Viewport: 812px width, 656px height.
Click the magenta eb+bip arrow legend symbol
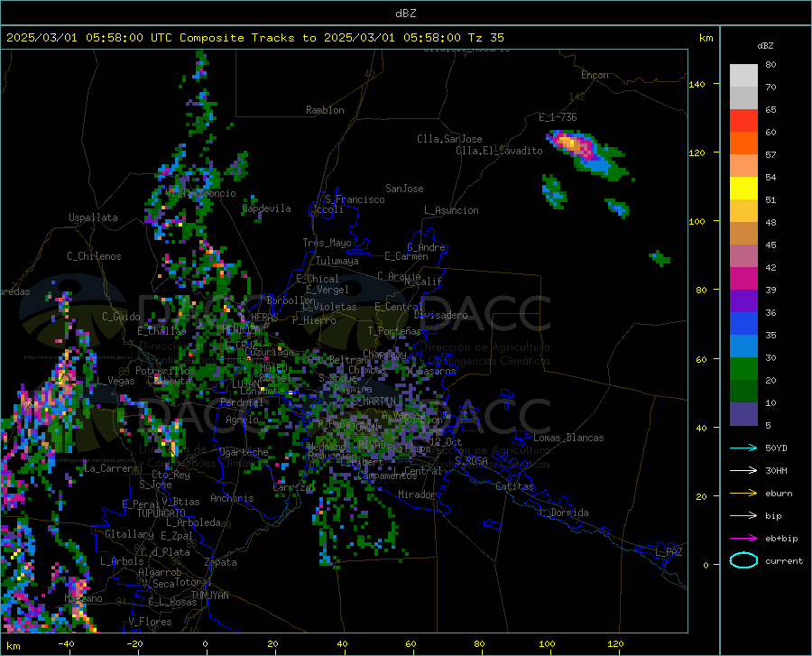[x=743, y=539]
